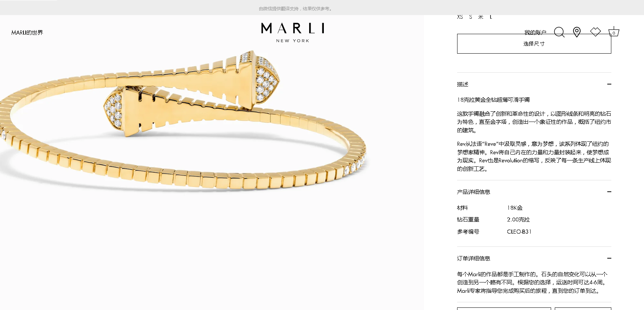Choose size L option

click(x=491, y=17)
